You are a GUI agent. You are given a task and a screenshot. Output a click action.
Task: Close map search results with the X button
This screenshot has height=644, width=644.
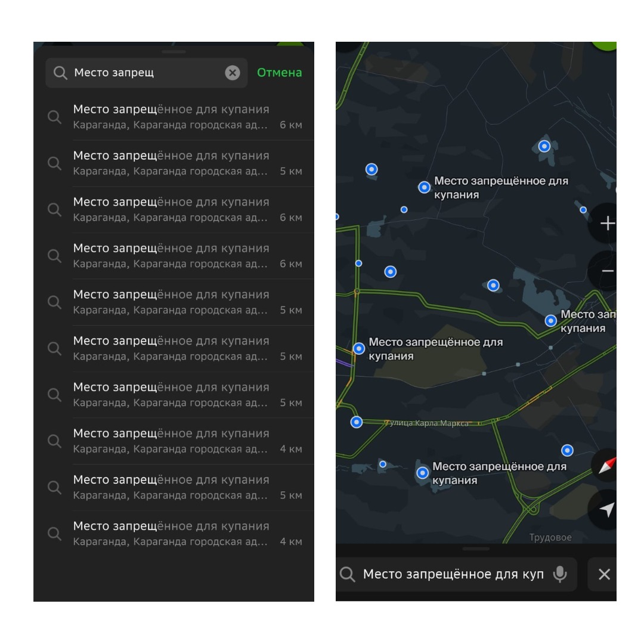point(604,574)
